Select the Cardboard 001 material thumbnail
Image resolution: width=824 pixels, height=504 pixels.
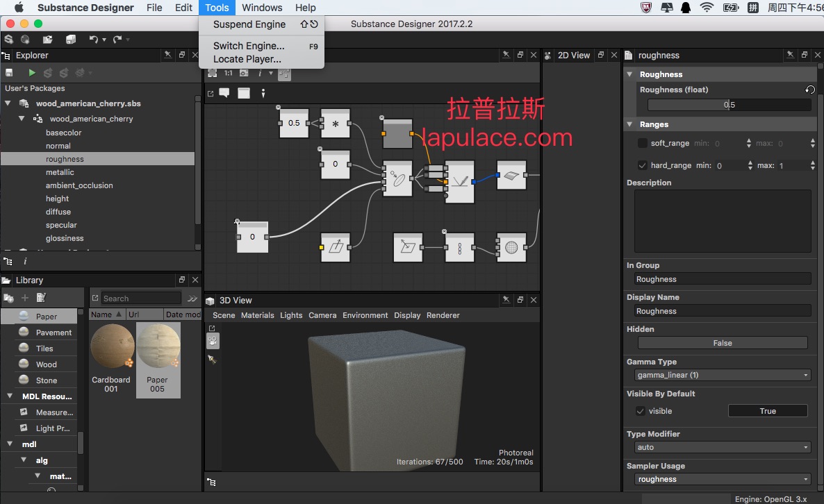point(113,346)
